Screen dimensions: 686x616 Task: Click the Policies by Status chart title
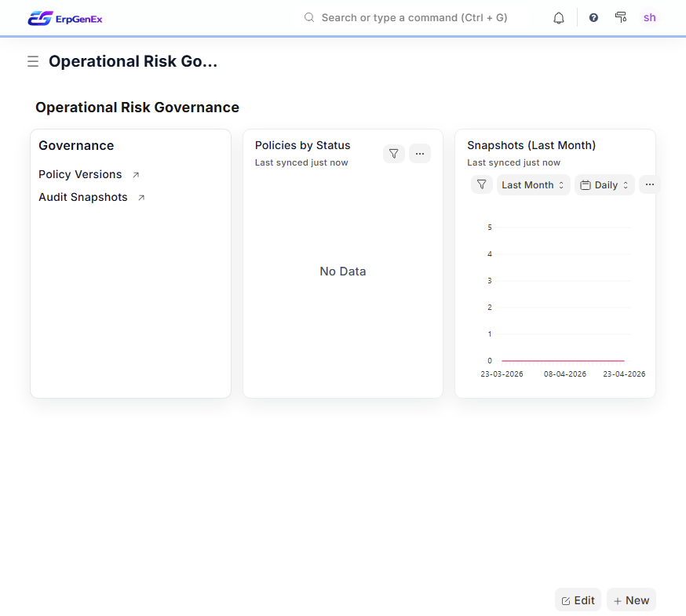pyautogui.click(x=303, y=145)
